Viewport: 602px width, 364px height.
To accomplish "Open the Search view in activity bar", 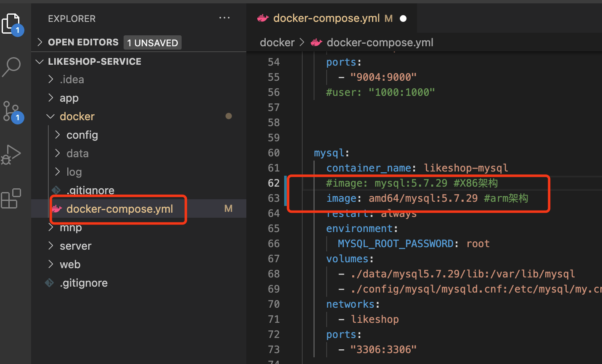I will (11, 67).
